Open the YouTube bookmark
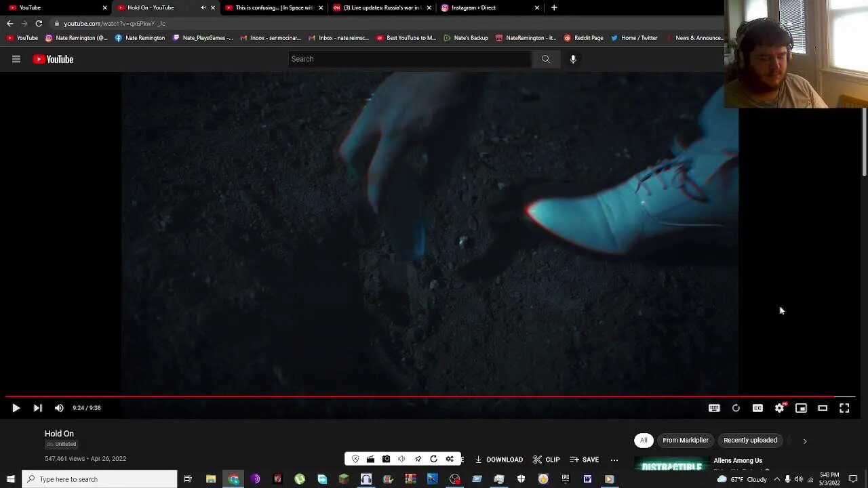868x488 pixels. pos(22,38)
